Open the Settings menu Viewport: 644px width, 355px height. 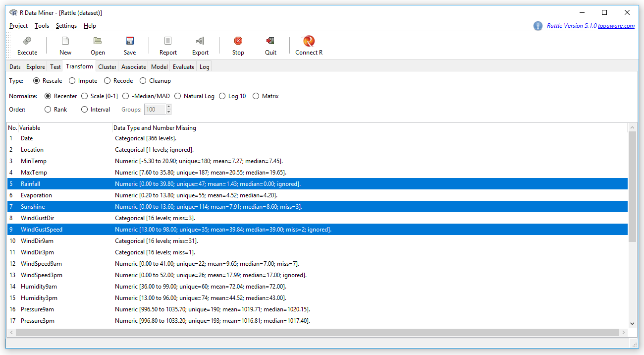pyautogui.click(x=66, y=26)
